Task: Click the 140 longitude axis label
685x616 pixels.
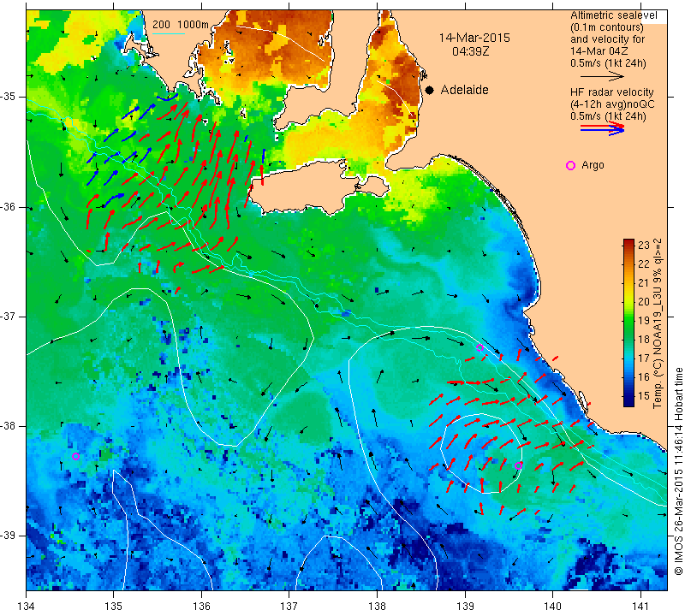Action: tap(552, 606)
